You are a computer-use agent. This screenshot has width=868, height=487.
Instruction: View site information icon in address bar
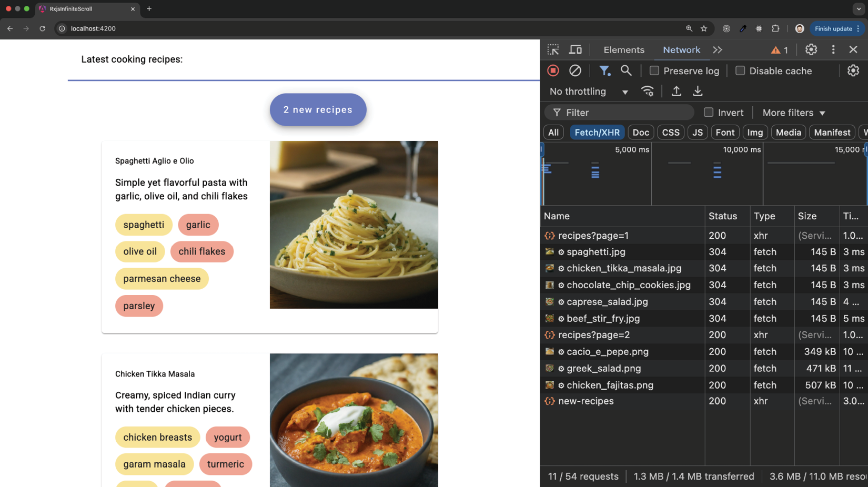click(x=62, y=28)
